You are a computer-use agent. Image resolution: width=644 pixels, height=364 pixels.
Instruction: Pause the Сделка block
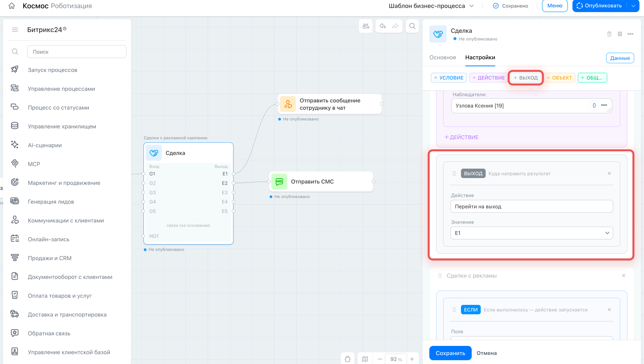tap(620, 34)
